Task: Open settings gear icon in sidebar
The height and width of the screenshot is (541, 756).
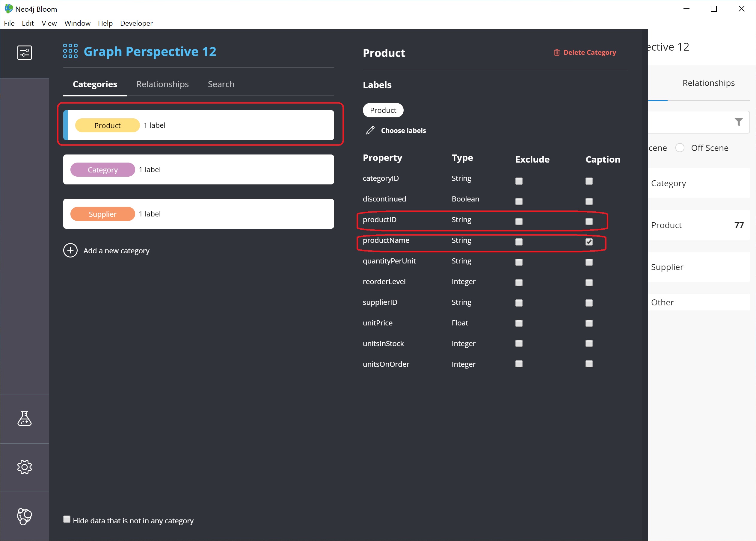Action: 24,467
